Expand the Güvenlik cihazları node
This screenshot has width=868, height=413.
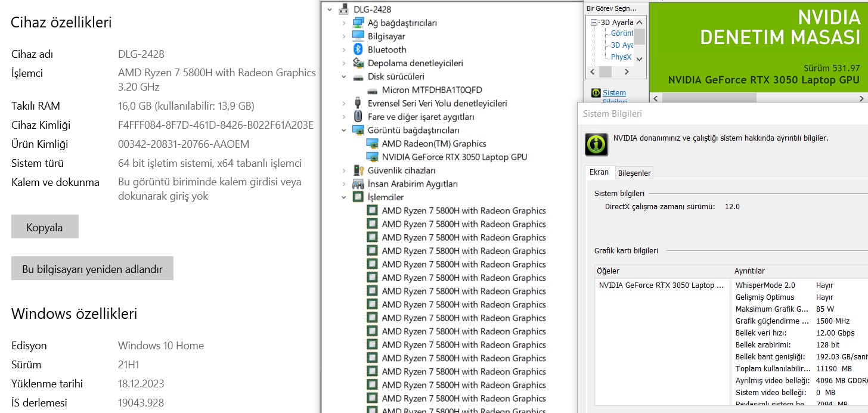344,170
